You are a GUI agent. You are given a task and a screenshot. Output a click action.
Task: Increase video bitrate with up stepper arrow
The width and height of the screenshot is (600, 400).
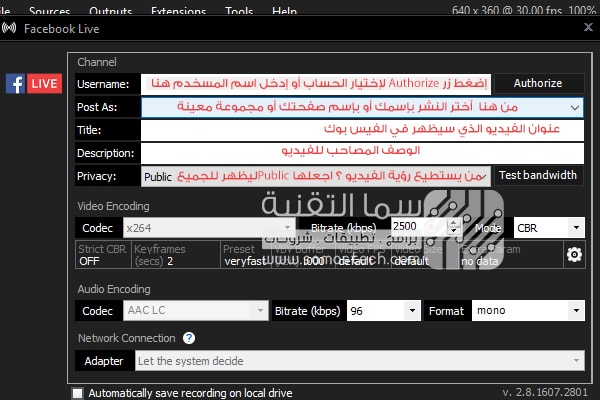(453, 223)
